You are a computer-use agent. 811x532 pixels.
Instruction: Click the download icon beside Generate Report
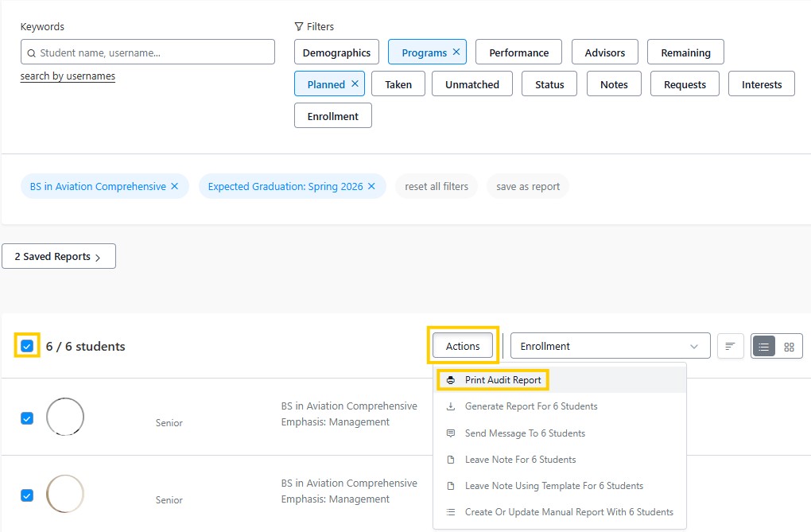pyautogui.click(x=451, y=406)
